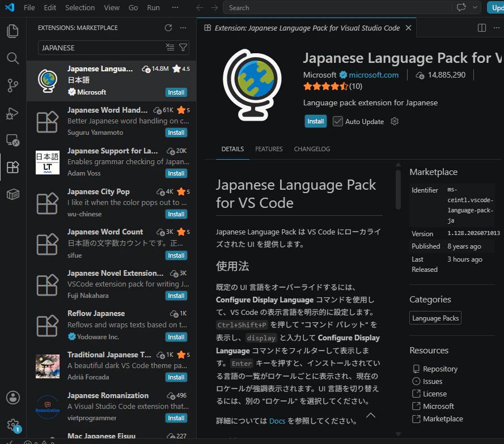This screenshot has height=444, width=504.
Task: Install Japanese City Pop extension
Action: (176, 214)
